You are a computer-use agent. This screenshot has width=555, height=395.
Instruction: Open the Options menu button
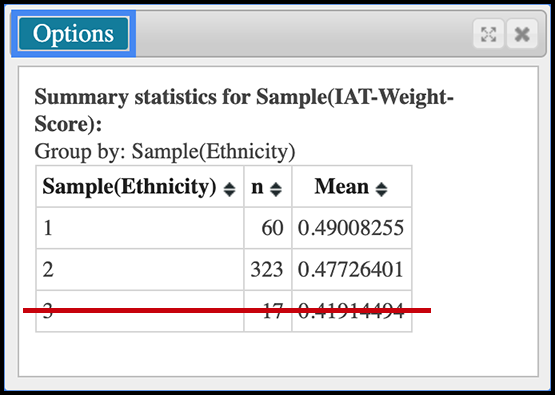tap(73, 34)
